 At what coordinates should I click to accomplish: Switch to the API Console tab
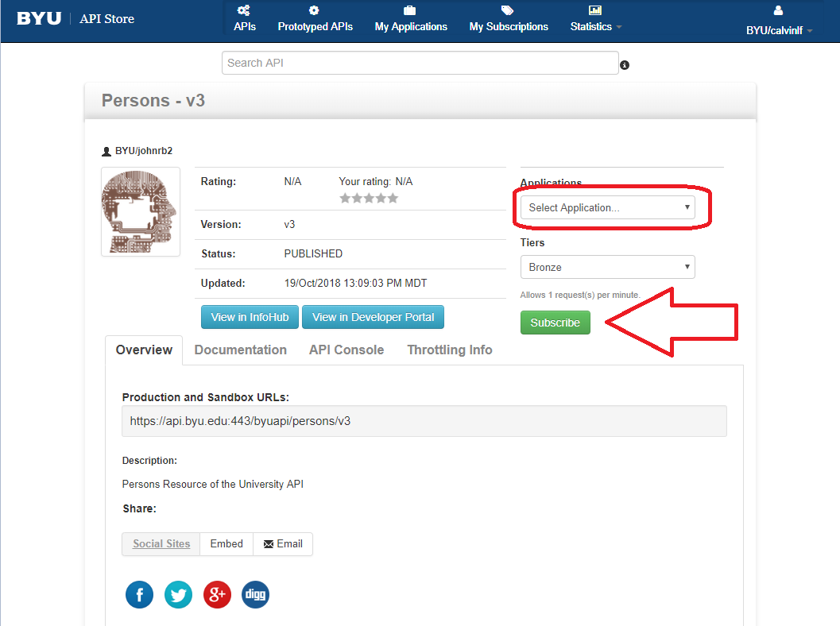click(x=346, y=350)
